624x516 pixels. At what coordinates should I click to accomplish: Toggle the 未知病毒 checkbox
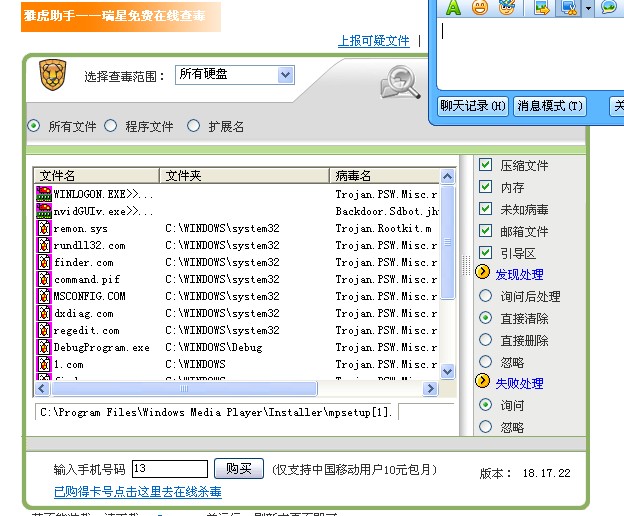(x=486, y=208)
